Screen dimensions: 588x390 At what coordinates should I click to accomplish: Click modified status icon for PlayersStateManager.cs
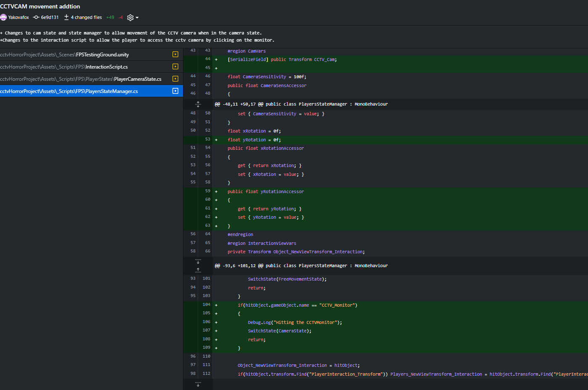click(175, 91)
